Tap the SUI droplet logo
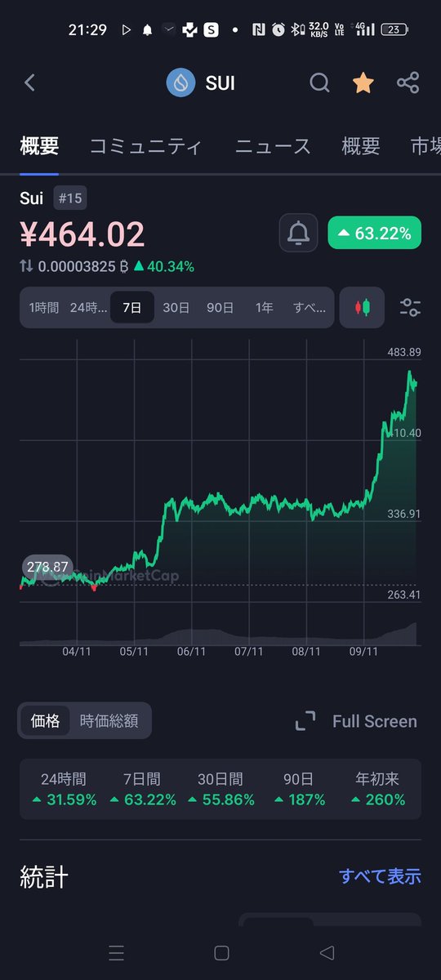The image size is (441, 980). (180, 82)
